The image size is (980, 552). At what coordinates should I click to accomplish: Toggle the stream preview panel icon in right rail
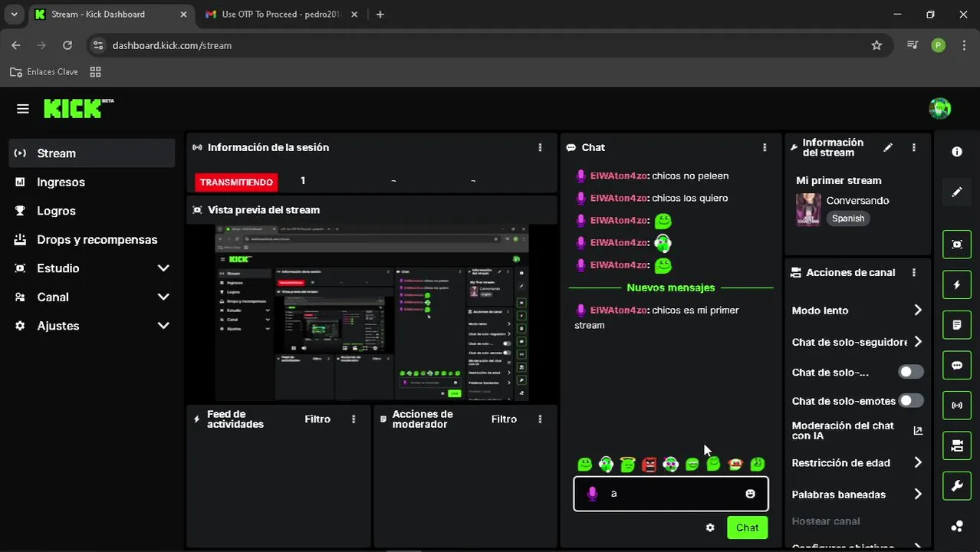point(957,245)
